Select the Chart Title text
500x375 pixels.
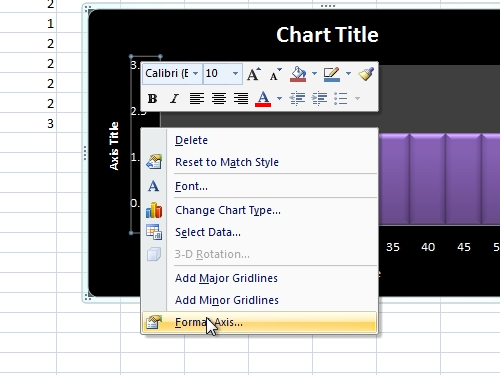327,35
